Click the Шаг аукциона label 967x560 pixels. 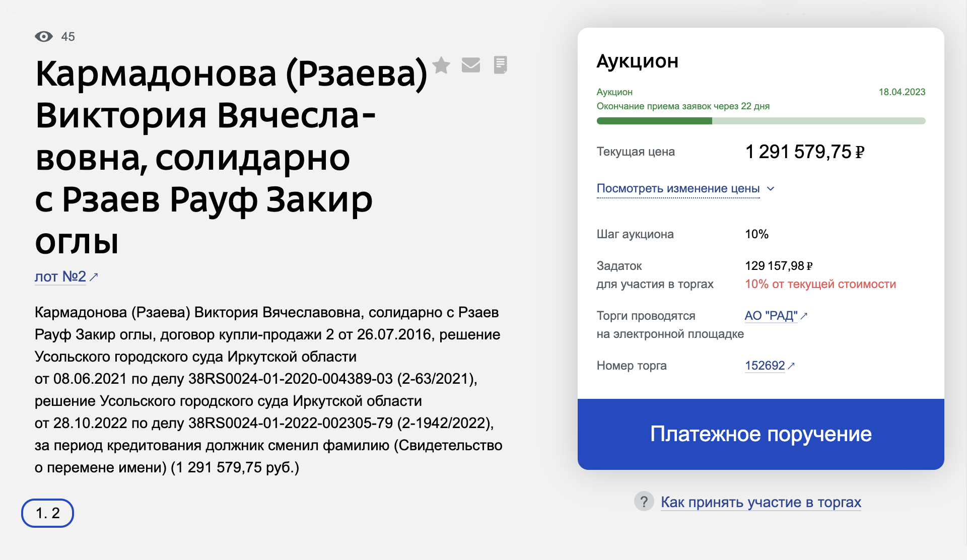coord(635,234)
